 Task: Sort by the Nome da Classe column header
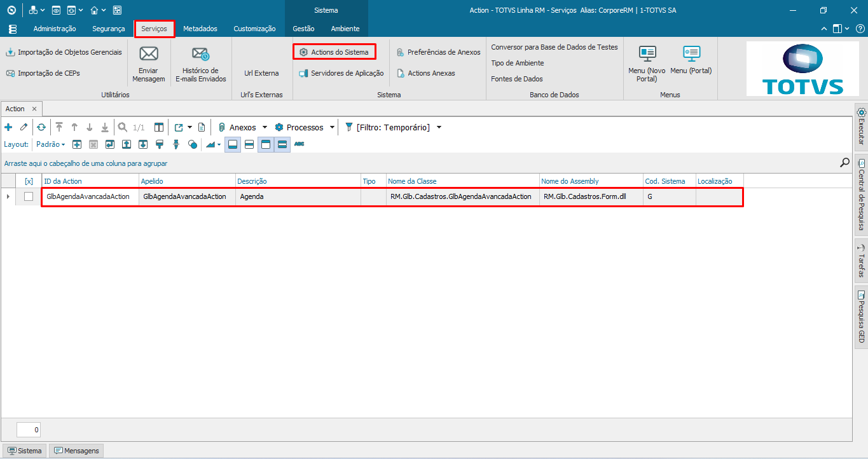pyautogui.click(x=462, y=181)
